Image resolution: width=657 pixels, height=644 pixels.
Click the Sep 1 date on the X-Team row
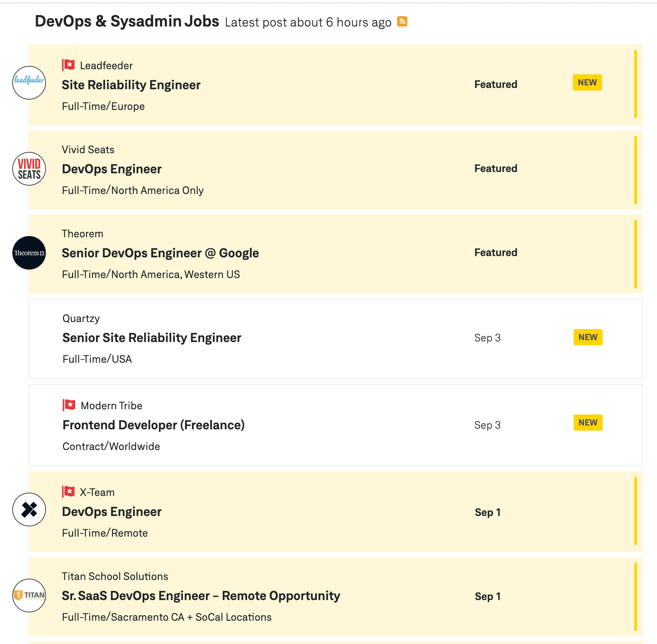click(x=488, y=512)
